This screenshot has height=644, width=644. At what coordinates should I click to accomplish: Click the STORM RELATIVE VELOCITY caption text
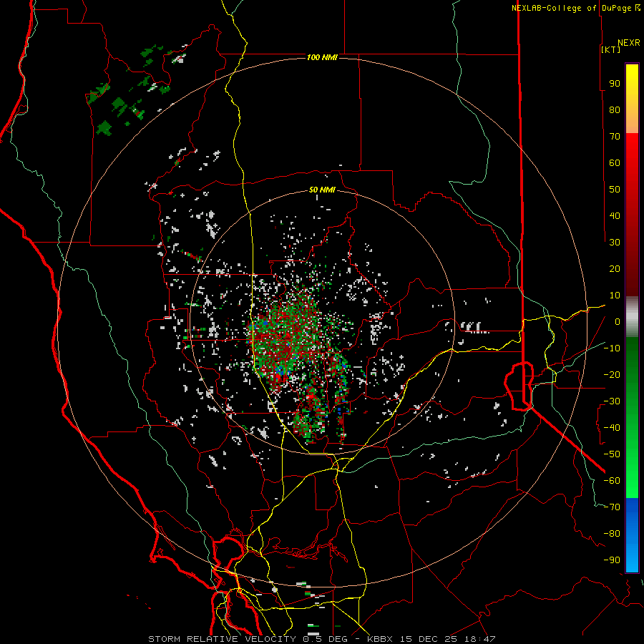223,639
